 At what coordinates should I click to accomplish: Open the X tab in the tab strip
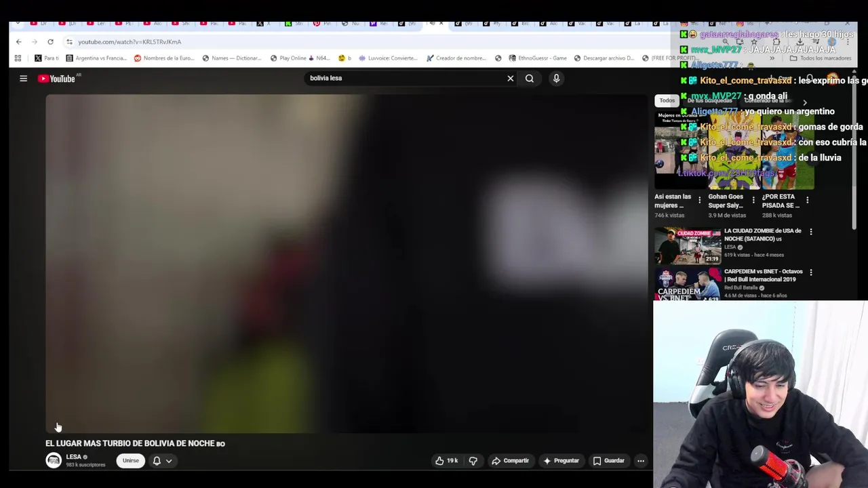click(x=264, y=24)
